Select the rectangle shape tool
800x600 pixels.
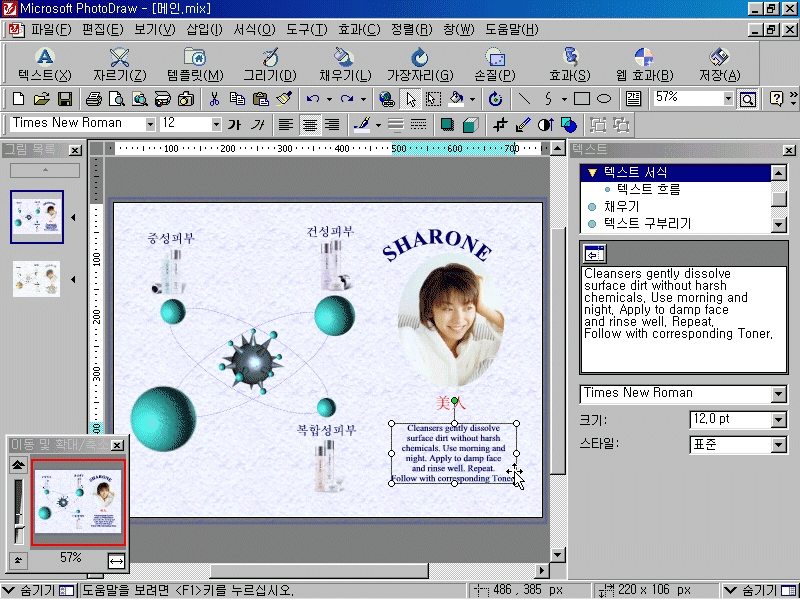pyautogui.click(x=582, y=98)
